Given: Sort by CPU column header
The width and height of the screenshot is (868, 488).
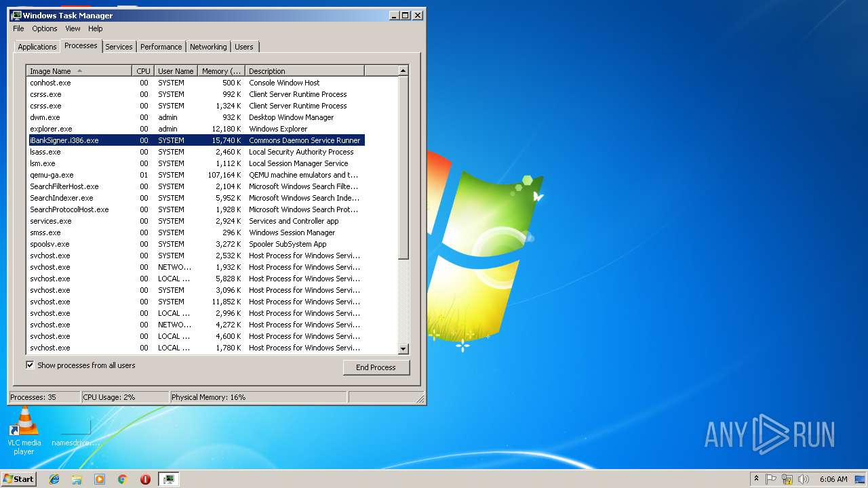Looking at the screenshot, I should tap(143, 70).
